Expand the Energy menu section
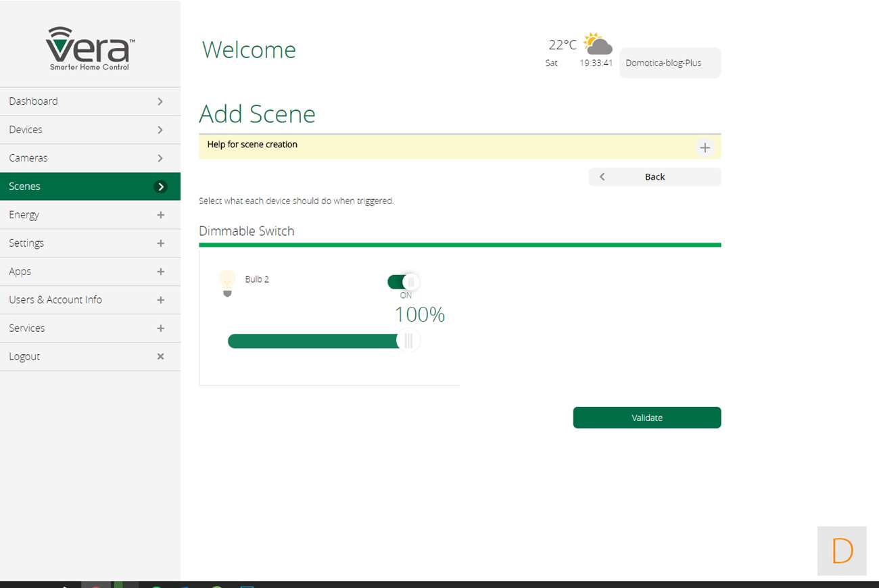 (160, 215)
